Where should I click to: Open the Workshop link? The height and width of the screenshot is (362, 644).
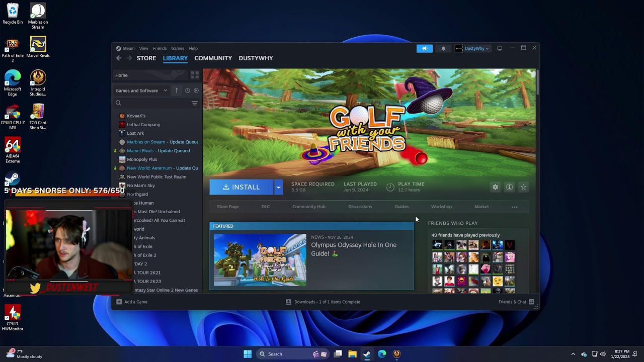pyautogui.click(x=441, y=207)
